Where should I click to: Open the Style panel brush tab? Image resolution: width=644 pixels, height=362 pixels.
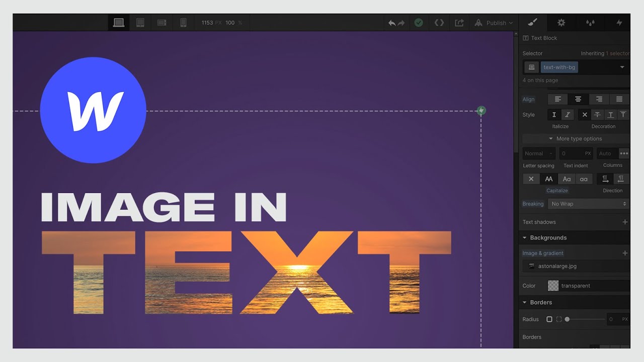[x=533, y=23]
